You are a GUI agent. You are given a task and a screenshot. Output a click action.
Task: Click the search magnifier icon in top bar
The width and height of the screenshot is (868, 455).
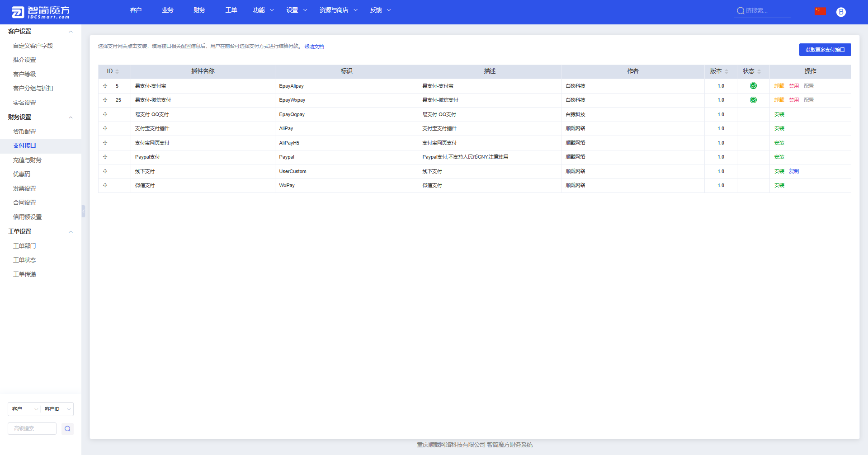[x=740, y=10]
